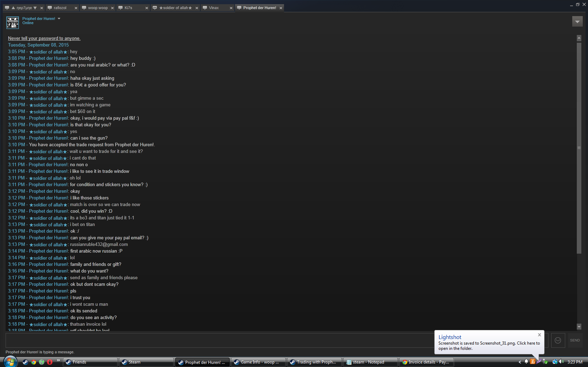
Task: Click Prophet der Huren! avatar picture
Action: point(13,23)
